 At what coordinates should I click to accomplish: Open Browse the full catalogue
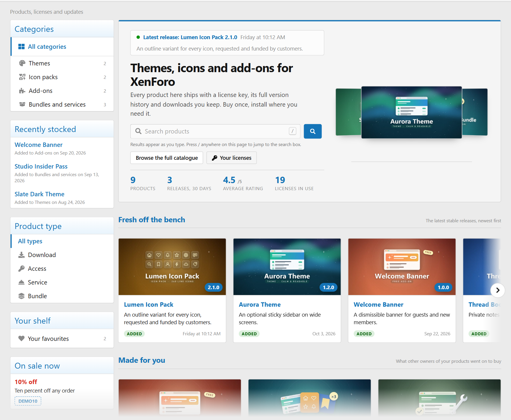click(x=167, y=158)
